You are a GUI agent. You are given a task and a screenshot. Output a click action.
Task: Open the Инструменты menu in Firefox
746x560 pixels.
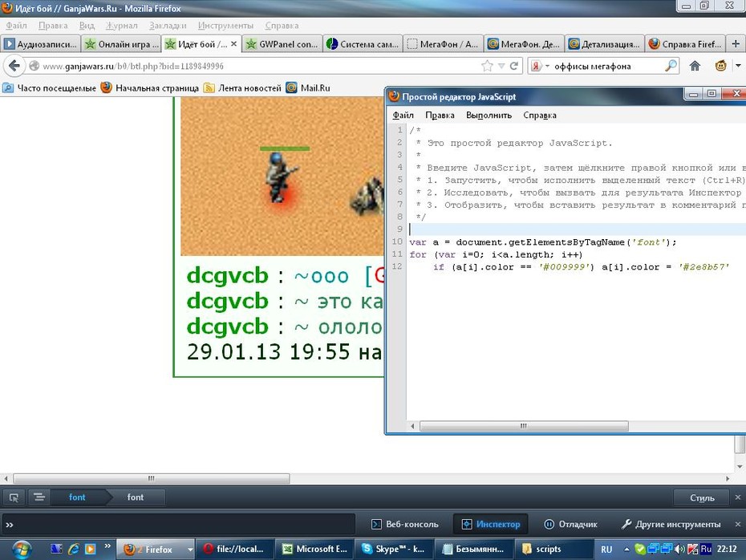pos(225,25)
